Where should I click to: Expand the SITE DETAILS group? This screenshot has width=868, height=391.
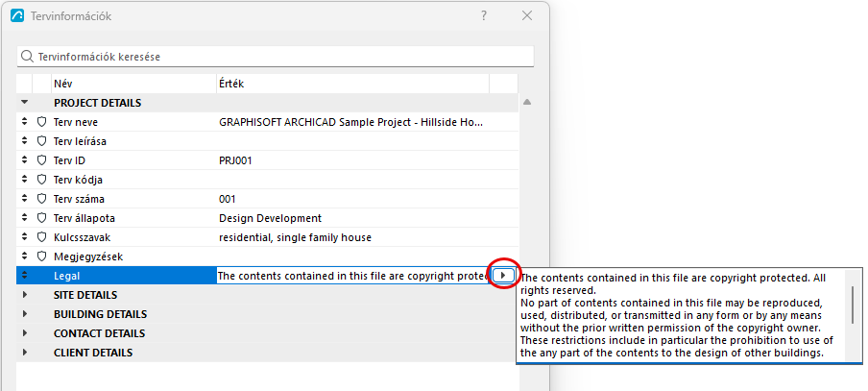(x=24, y=295)
